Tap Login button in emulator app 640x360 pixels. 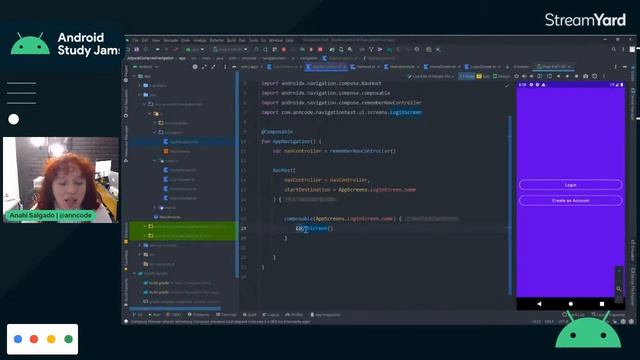(x=570, y=185)
